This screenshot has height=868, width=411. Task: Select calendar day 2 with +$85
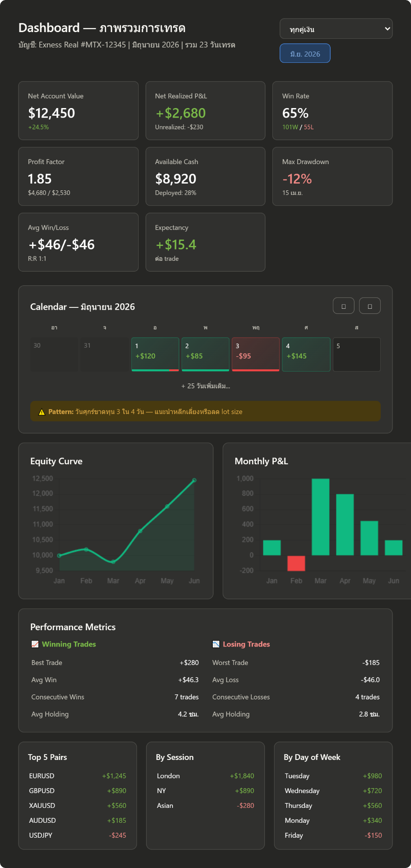click(x=205, y=354)
